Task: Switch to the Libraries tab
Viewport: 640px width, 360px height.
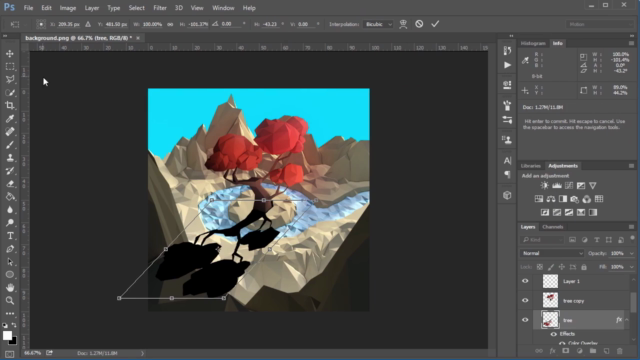Action: point(531,166)
